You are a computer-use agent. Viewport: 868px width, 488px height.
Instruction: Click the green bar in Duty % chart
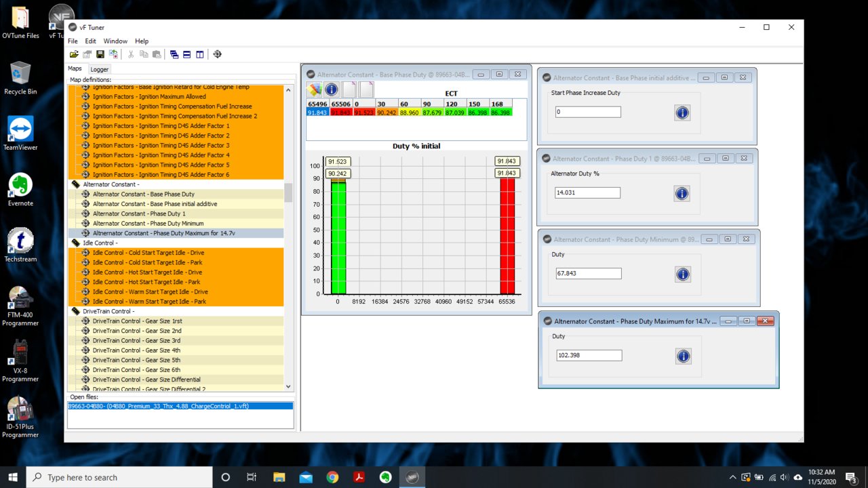(338, 239)
